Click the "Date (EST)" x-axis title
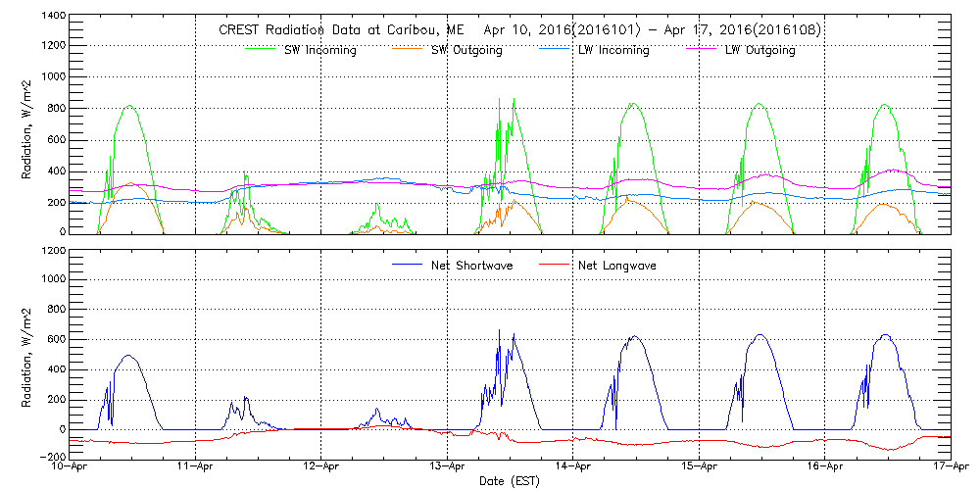980x490 pixels. tap(510, 481)
